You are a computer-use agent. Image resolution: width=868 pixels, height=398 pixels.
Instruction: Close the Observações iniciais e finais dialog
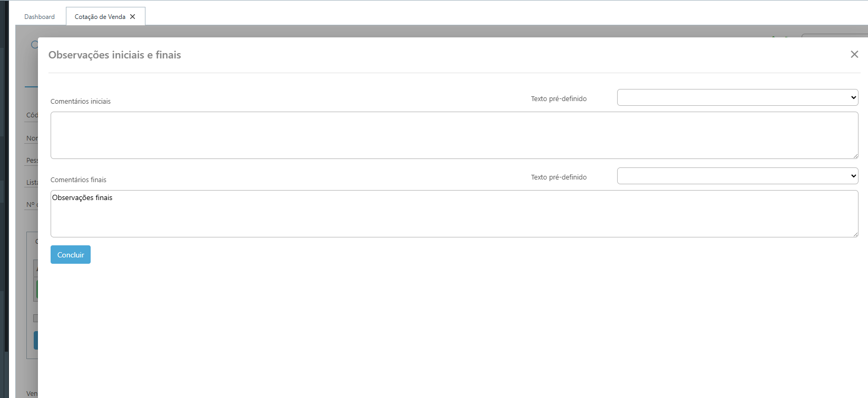coord(854,54)
